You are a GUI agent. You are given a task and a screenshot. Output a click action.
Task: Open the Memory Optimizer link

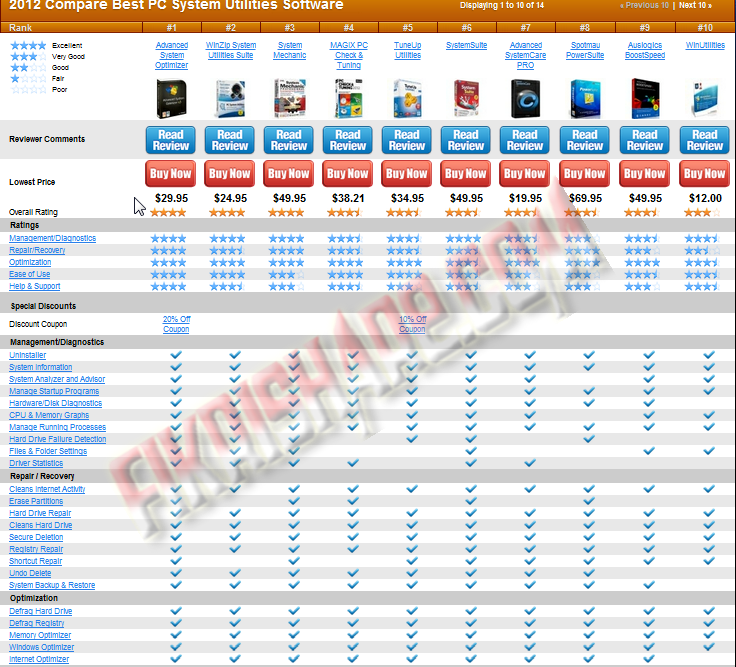click(x=40, y=635)
